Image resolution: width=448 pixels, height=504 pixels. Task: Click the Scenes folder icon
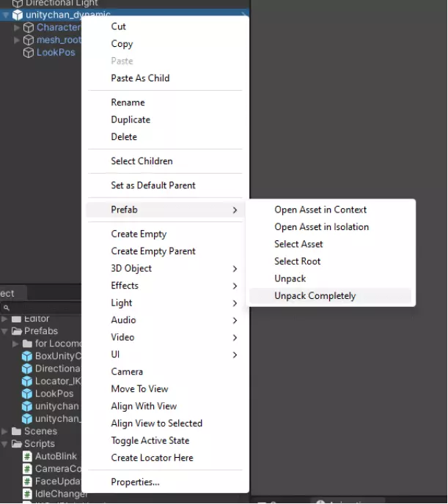[x=16, y=431]
